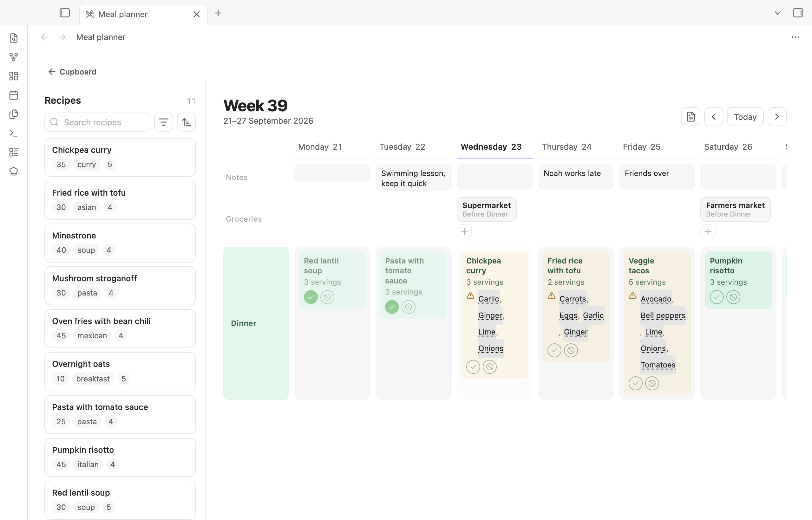Mark Chickpea curry dinner as cooked

[x=473, y=367]
